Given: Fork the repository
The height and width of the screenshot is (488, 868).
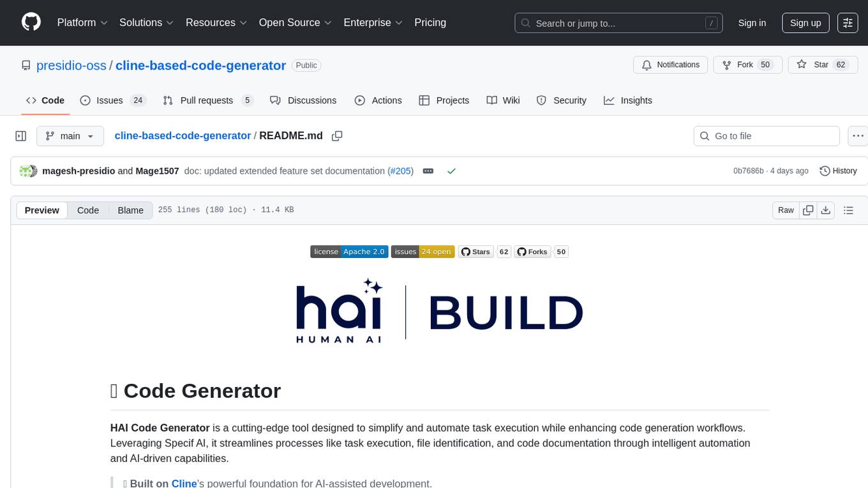Looking at the screenshot, I should click(x=747, y=65).
